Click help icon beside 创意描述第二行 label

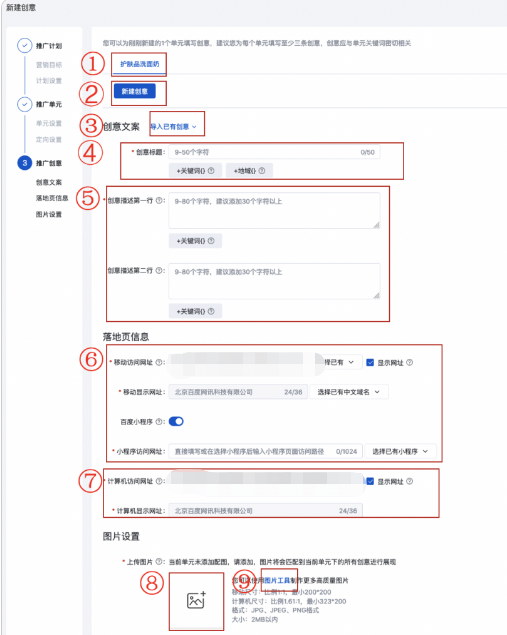(159, 271)
